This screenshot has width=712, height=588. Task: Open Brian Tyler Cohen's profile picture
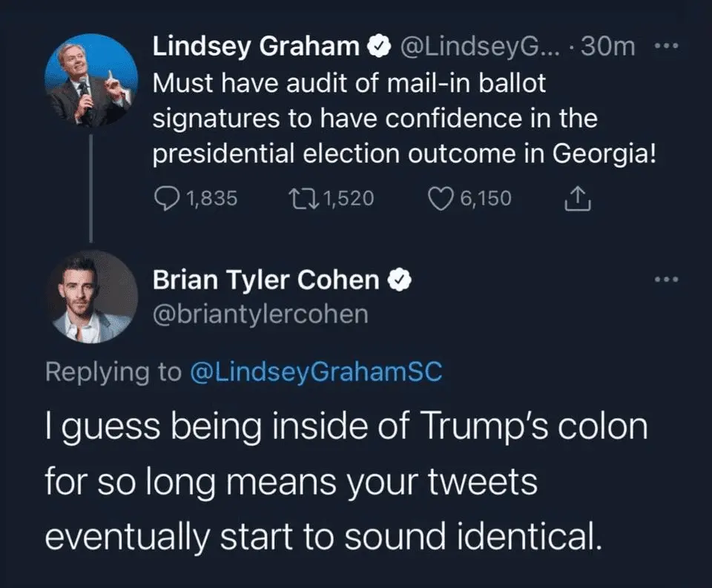pyautogui.click(x=92, y=297)
